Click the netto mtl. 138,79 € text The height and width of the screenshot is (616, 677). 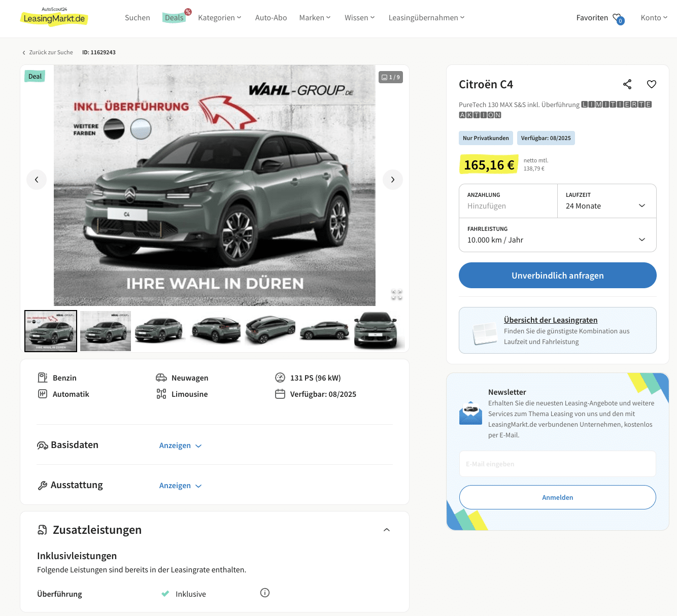tap(536, 164)
